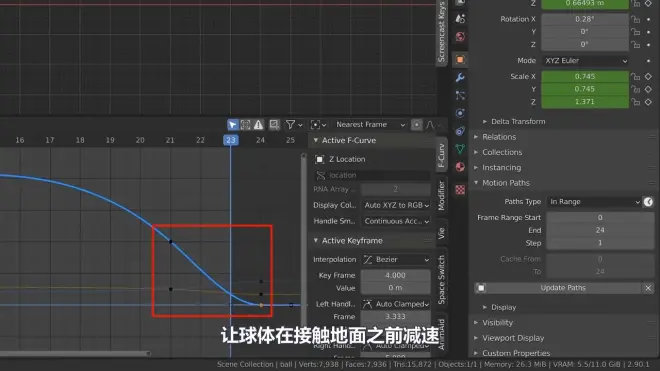Open the Scene properties tab

tap(460, 19)
